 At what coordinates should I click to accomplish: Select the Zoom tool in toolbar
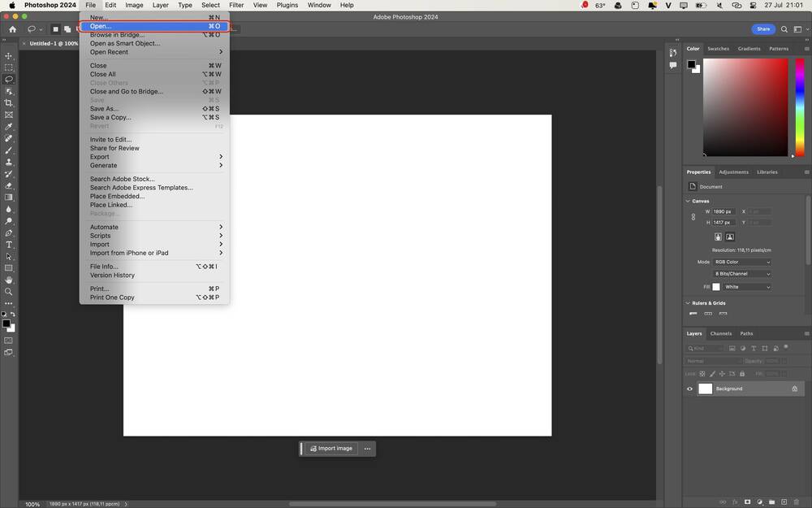point(9,292)
